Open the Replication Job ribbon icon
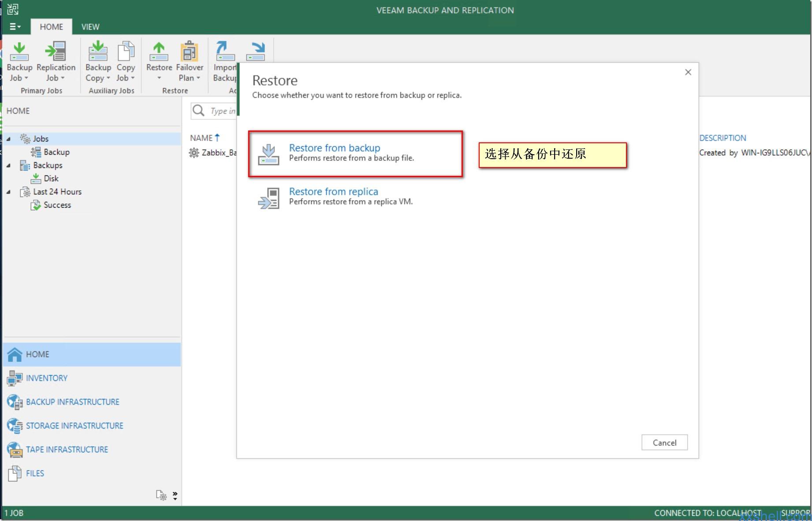The image size is (812, 521). pos(56,52)
